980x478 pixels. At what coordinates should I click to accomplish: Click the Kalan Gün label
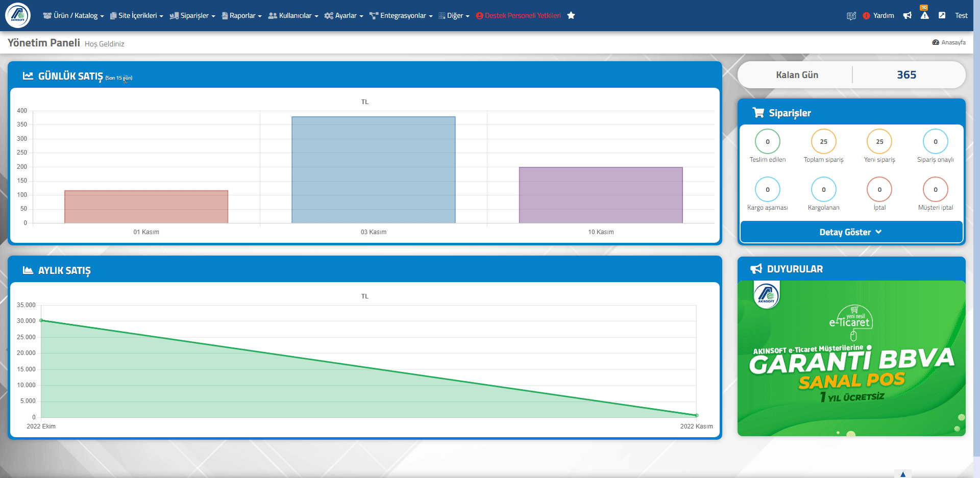[797, 75]
